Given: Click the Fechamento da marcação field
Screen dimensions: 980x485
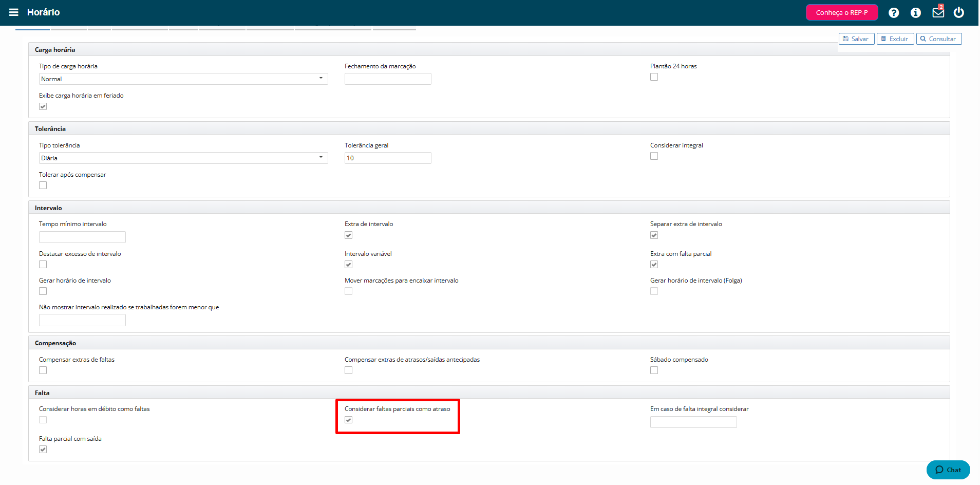Looking at the screenshot, I should tap(388, 79).
